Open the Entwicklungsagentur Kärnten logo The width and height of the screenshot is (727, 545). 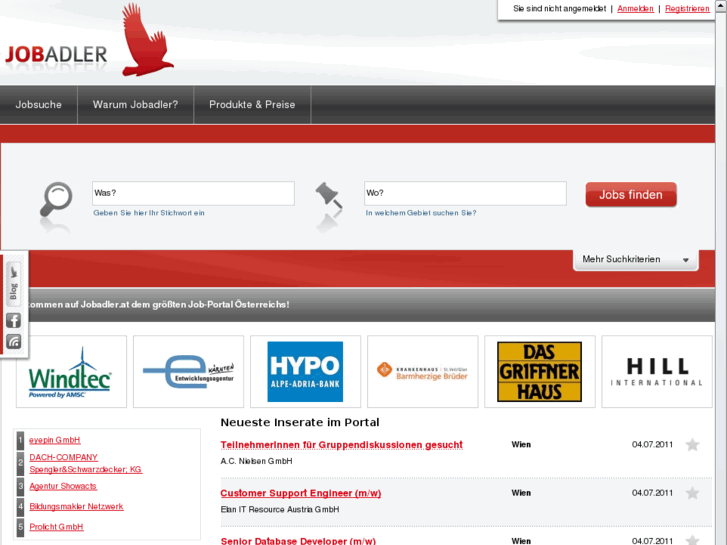point(188,372)
